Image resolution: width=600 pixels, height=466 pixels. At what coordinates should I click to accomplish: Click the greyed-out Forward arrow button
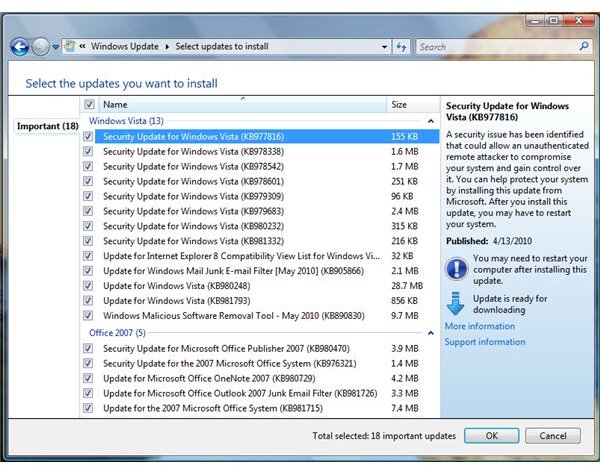pos(41,47)
